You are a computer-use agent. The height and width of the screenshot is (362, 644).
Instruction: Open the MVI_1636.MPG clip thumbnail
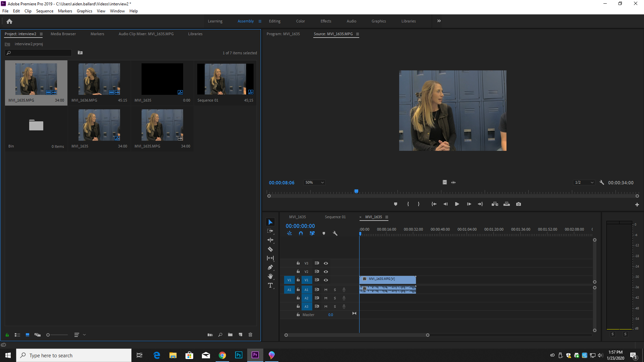(99, 79)
